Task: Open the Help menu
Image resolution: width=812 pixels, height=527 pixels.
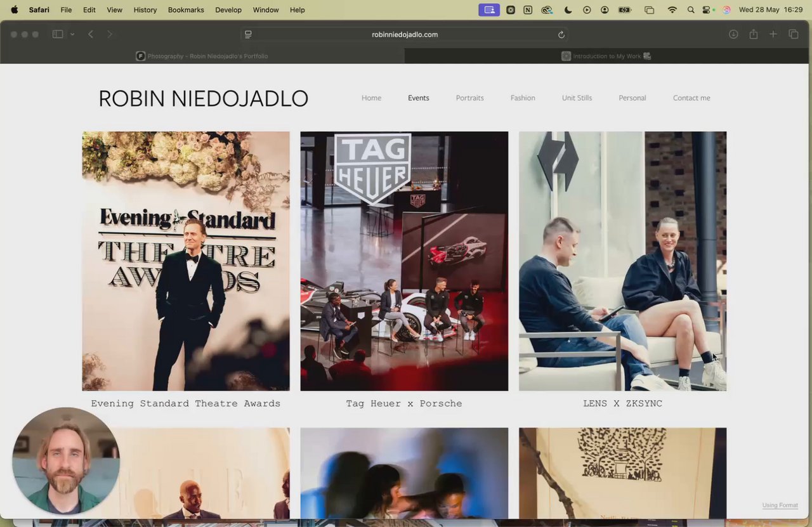Action: [298, 10]
